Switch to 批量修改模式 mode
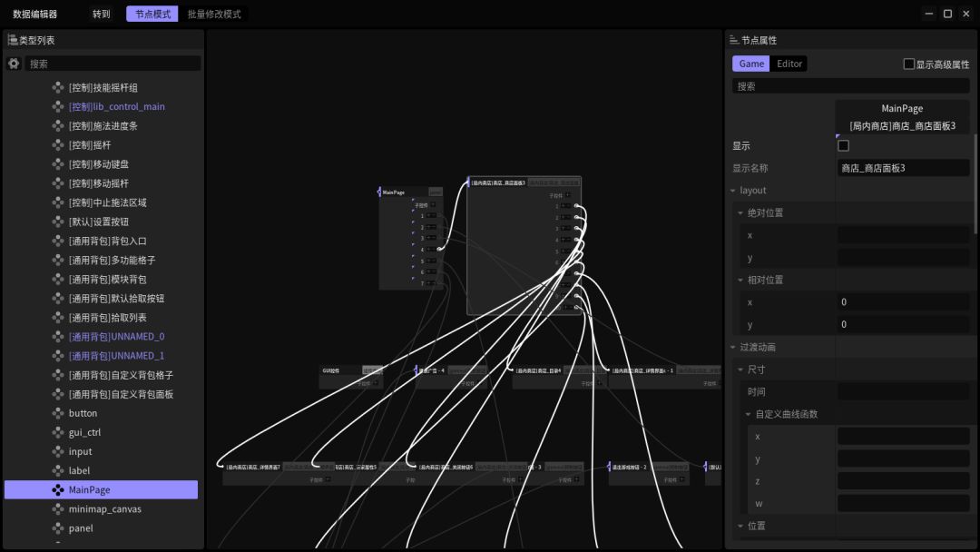 coord(214,14)
